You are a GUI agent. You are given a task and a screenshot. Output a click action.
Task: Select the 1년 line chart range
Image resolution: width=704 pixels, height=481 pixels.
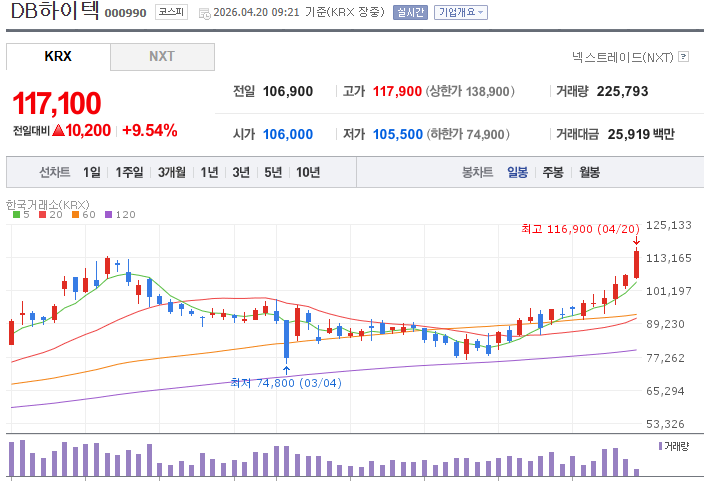pos(209,172)
